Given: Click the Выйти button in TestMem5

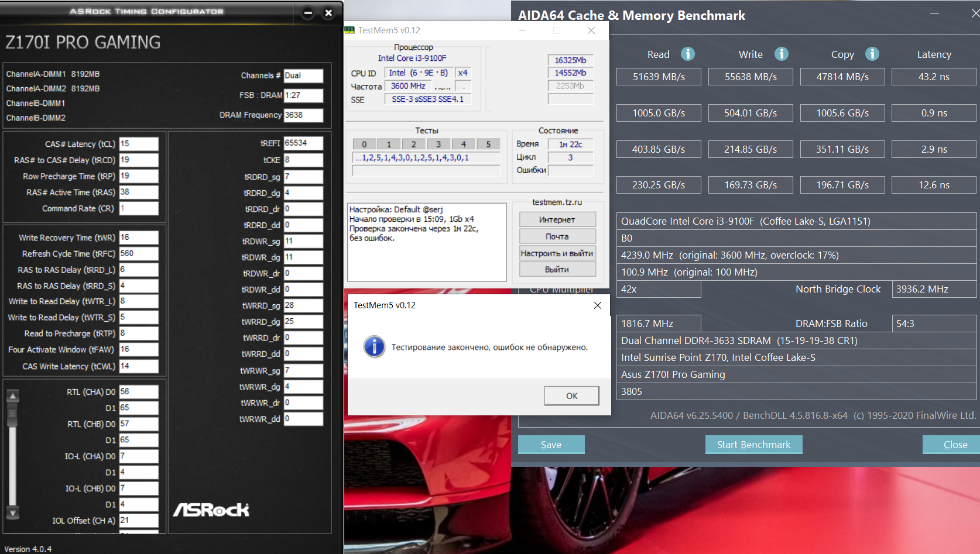Looking at the screenshot, I should coord(557,270).
